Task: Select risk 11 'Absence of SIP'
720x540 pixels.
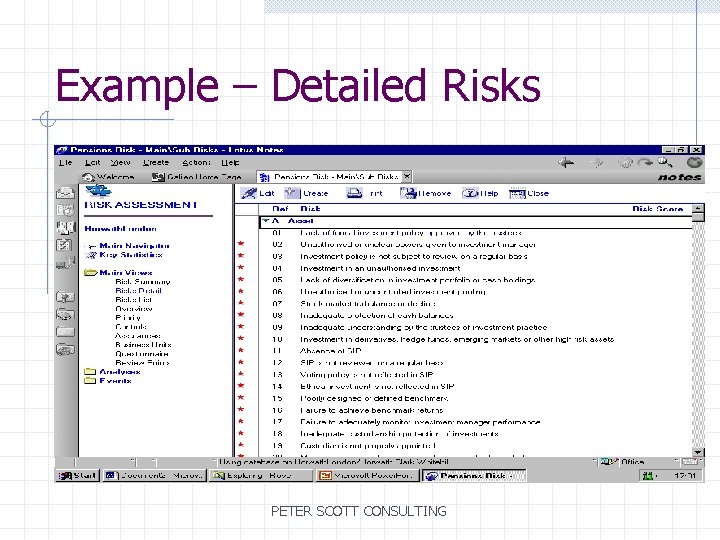Action: [x=330, y=351]
